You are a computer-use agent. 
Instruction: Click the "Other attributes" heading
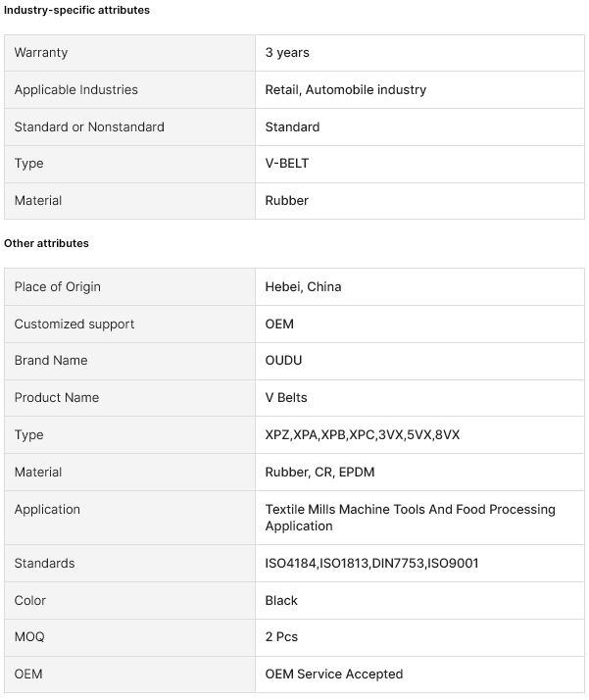coord(46,243)
